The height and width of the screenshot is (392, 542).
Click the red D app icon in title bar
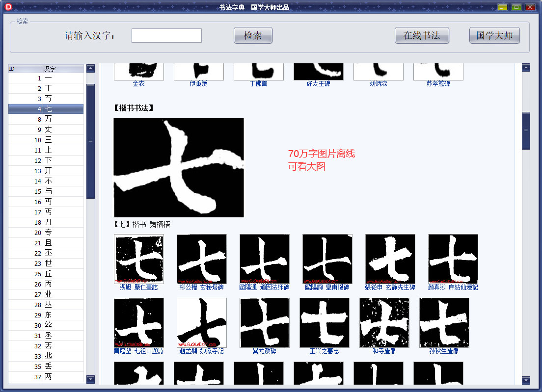(8, 6)
